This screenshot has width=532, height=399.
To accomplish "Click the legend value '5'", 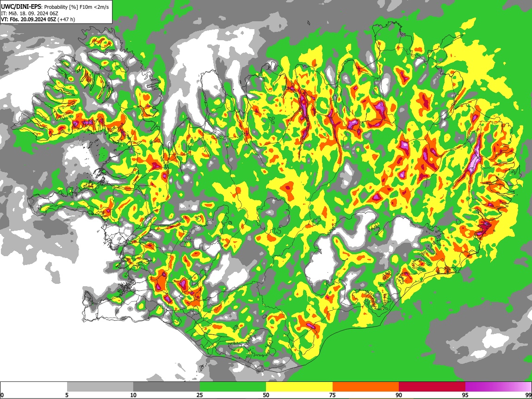I will click(x=67, y=395).
